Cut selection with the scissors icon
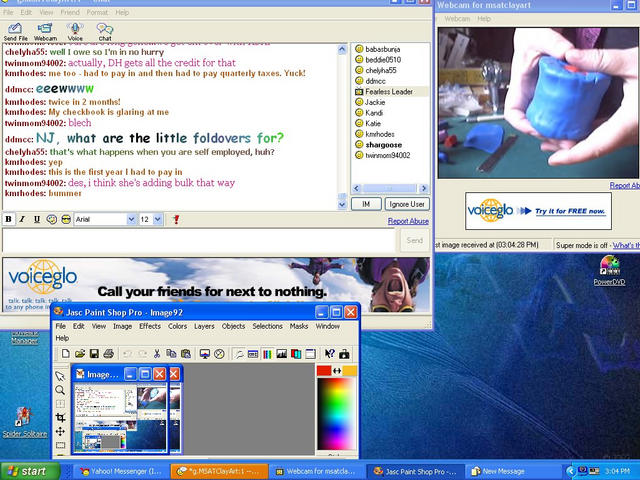 (x=156, y=353)
